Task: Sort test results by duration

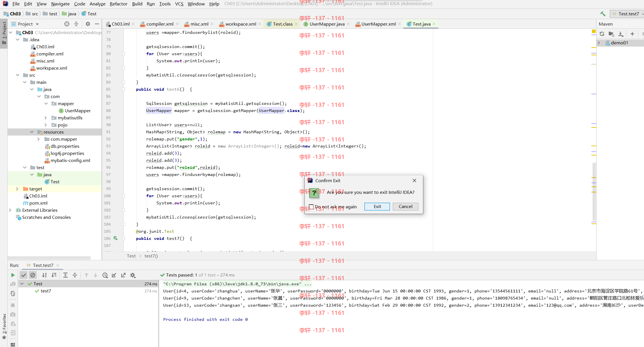Action: point(54,275)
